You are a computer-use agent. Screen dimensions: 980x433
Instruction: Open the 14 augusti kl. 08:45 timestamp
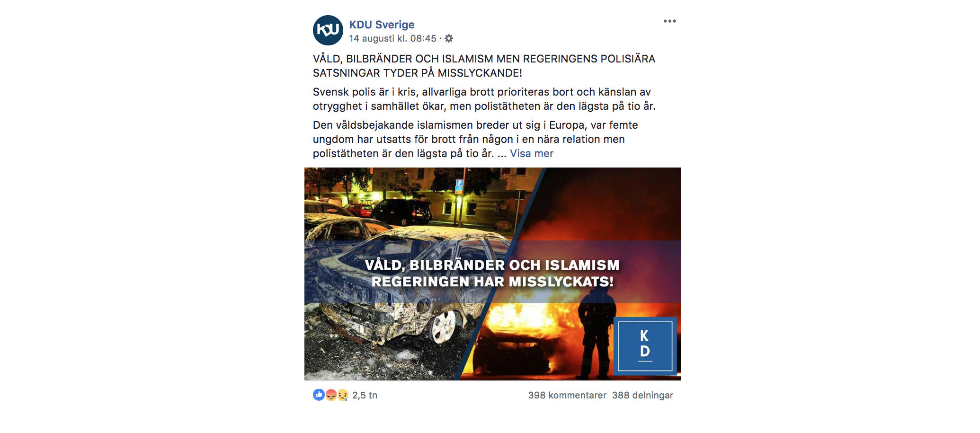392,38
